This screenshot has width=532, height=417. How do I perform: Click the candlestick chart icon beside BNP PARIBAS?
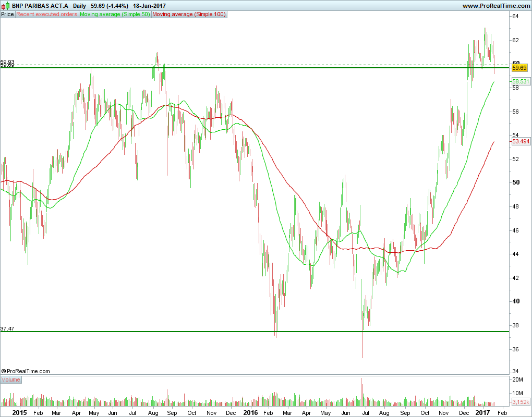5,6
